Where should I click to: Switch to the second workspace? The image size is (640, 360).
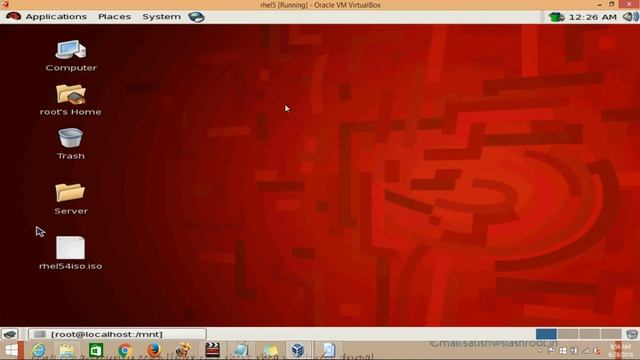point(568,334)
